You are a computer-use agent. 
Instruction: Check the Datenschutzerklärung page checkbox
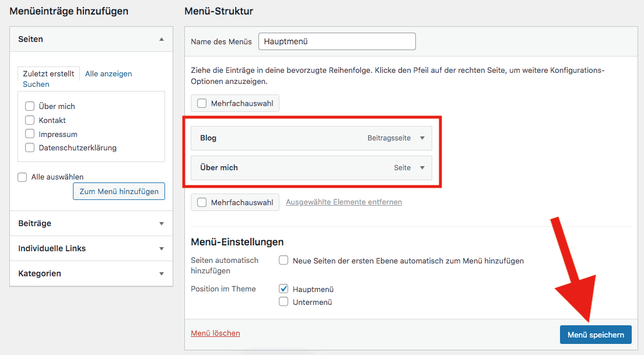coord(30,147)
